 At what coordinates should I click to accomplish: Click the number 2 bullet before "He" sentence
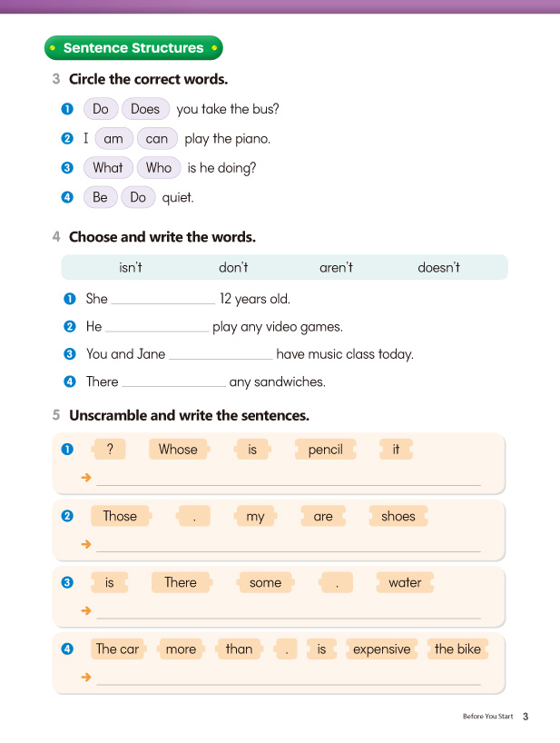coord(69,327)
